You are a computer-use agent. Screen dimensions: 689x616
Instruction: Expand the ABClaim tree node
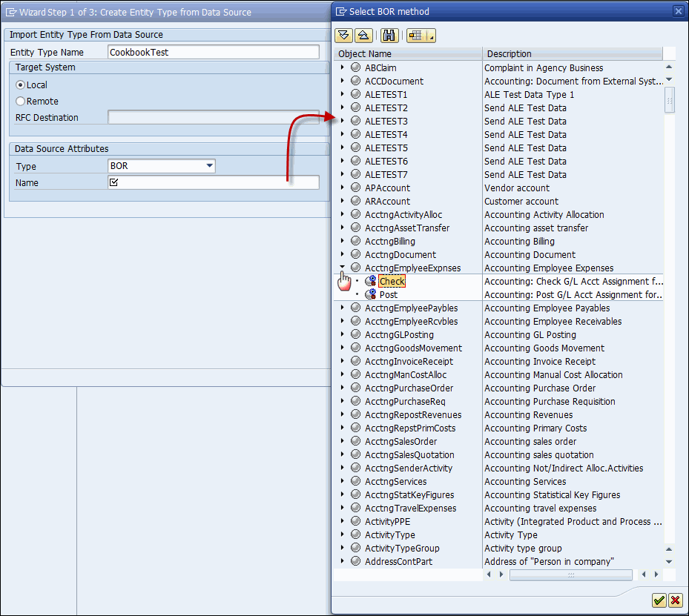click(x=342, y=68)
